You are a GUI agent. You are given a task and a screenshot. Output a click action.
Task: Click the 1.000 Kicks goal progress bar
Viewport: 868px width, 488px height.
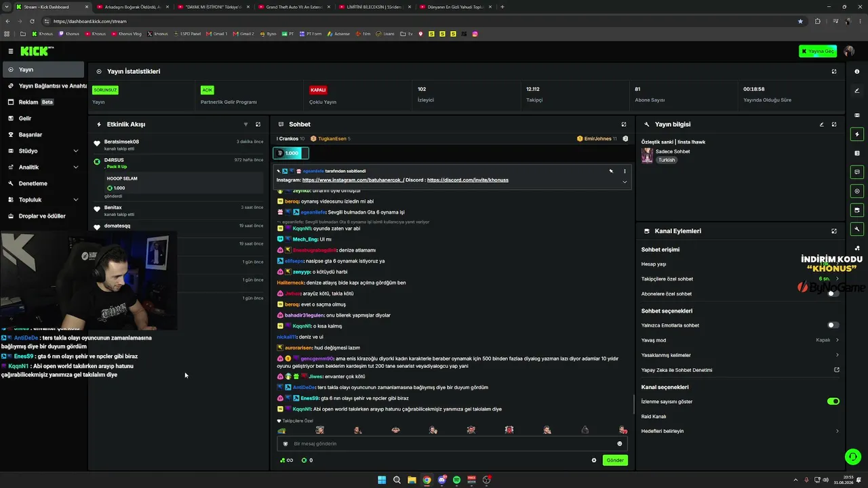click(291, 153)
